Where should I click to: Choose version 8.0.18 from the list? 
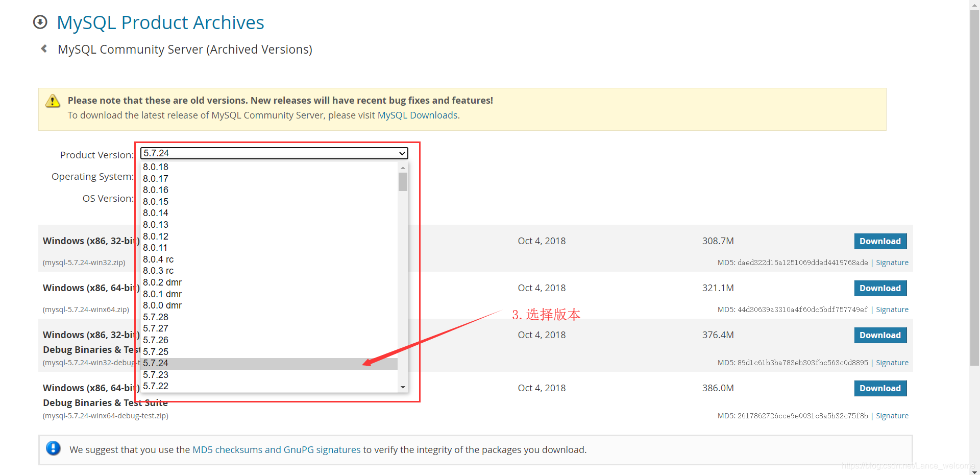pos(269,167)
